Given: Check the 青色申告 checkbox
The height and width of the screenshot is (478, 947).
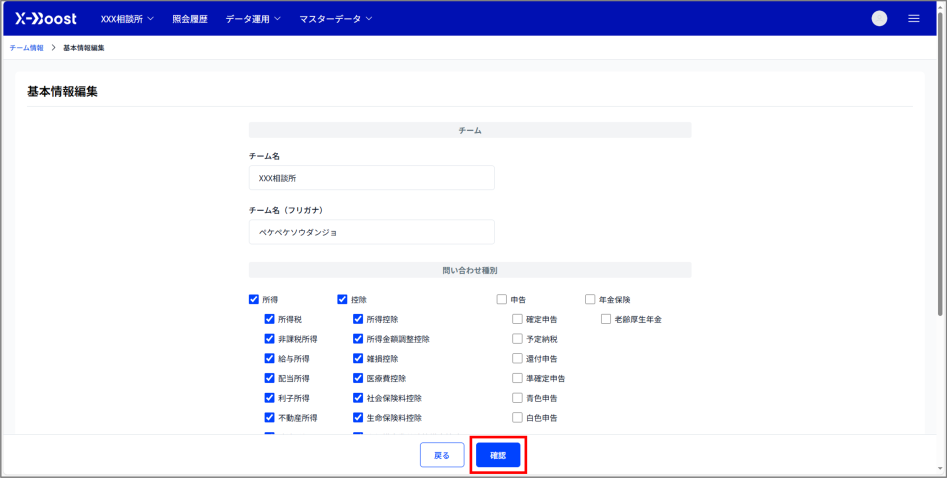Looking at the screenshot, I should click(517, 398).
